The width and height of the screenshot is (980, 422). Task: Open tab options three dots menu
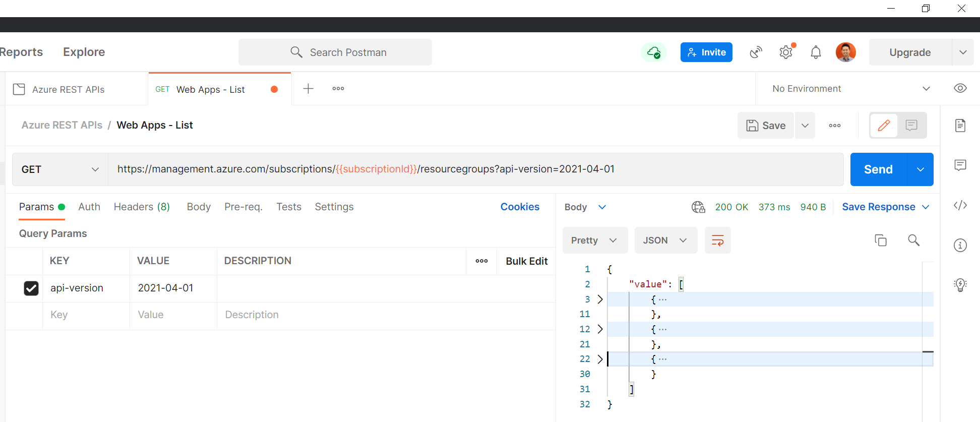coord(338,89)
